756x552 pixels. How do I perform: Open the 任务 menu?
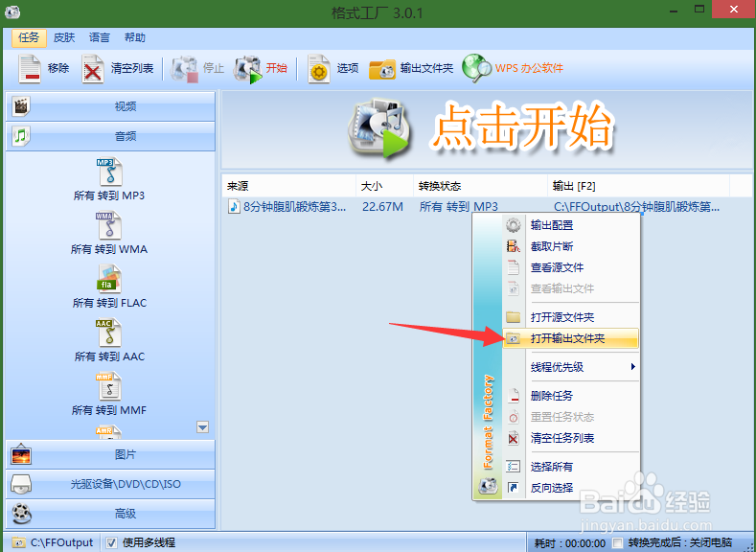[29, 37]
